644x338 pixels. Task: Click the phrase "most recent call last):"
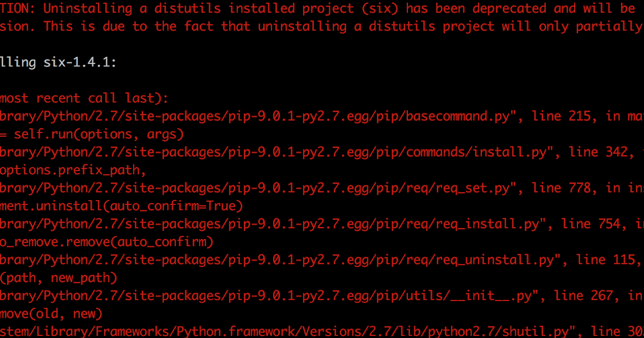84,98
